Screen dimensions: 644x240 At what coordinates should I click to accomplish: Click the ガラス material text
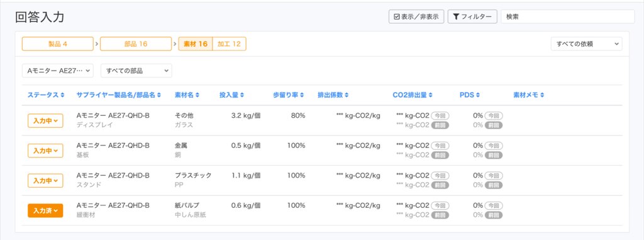[184, 125]
